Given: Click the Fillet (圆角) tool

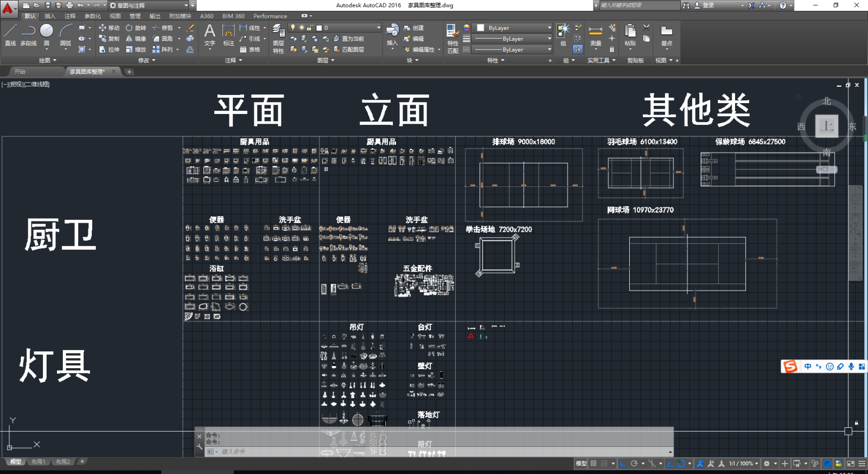Looking at the screenshot, I should tap(162, 39).
